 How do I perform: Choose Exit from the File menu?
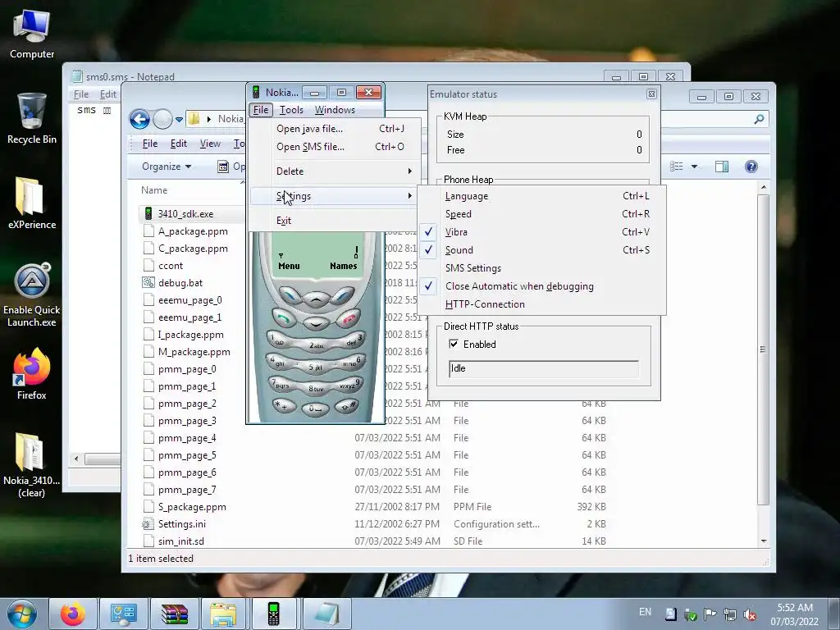[334, 221]
